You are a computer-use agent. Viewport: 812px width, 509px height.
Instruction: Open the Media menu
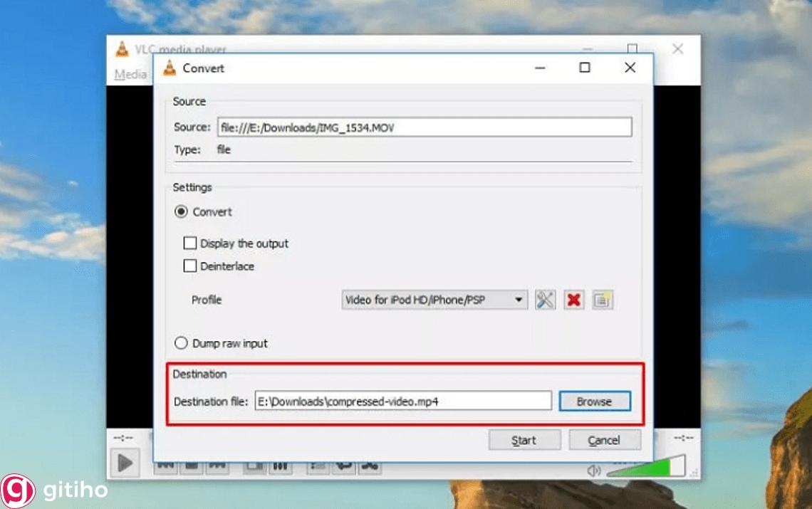(129, 74)
